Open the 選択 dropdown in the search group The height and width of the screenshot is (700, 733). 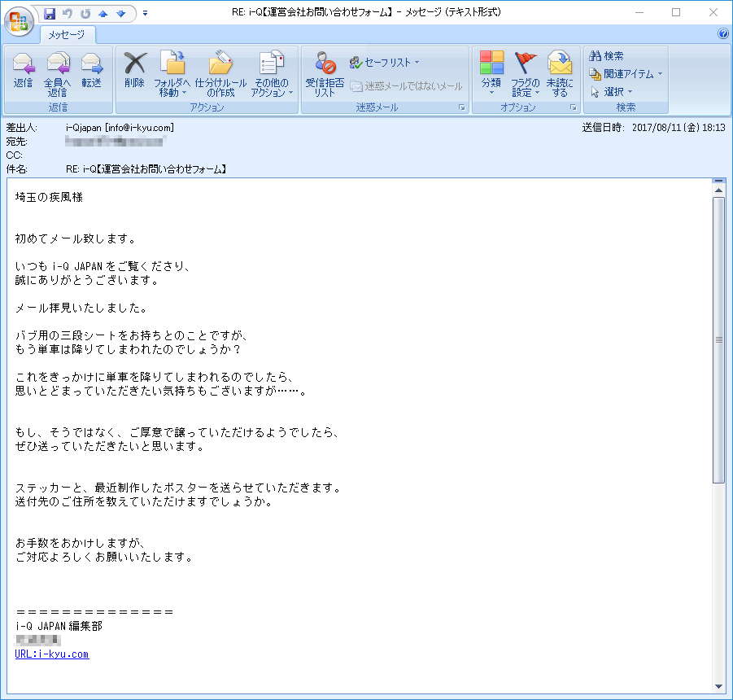[x=612, y=92]
